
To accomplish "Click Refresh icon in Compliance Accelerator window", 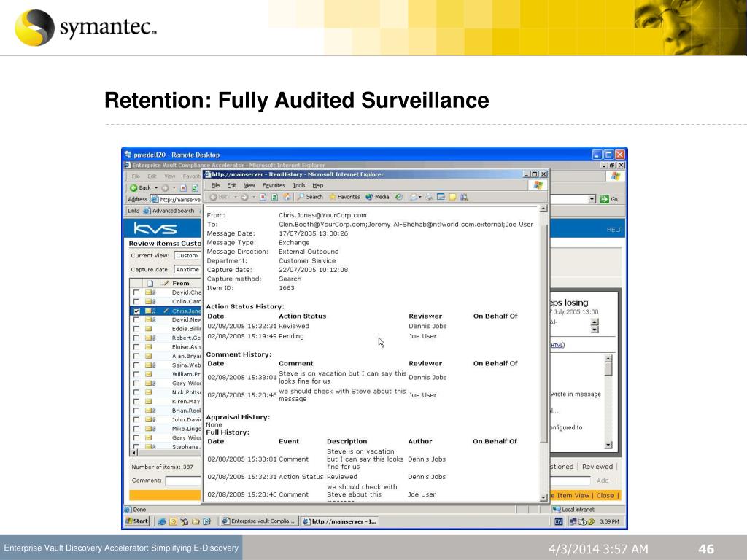I will pyautogui.click(x=194, y=188).
